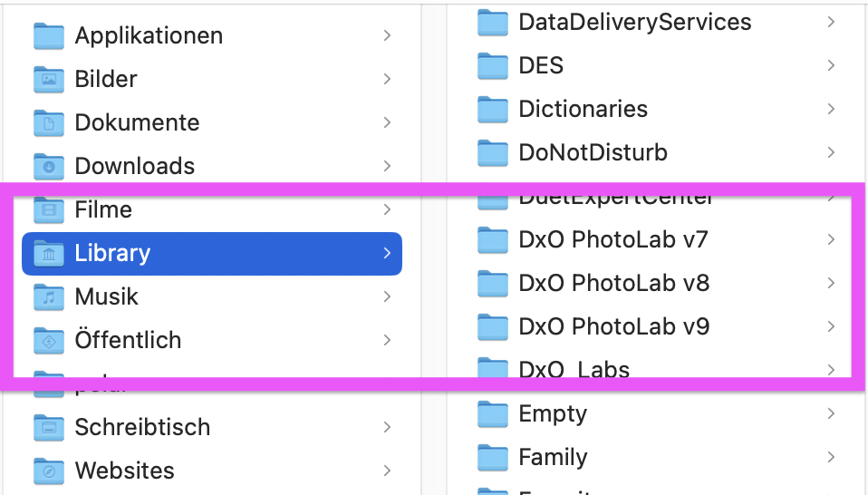Select the DoNotDisturb folder
868x495 pixels.
pos(593,152)
